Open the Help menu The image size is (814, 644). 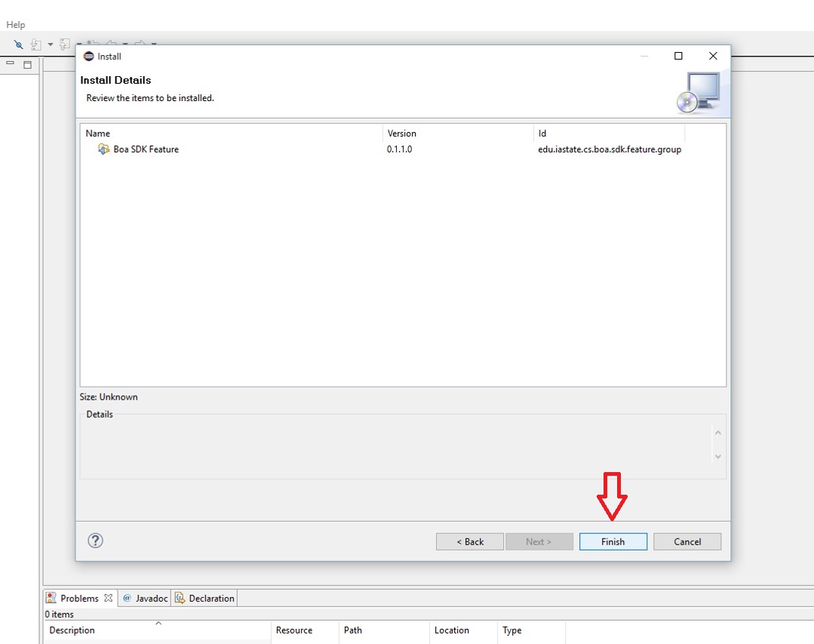click(x=16, y=25)
